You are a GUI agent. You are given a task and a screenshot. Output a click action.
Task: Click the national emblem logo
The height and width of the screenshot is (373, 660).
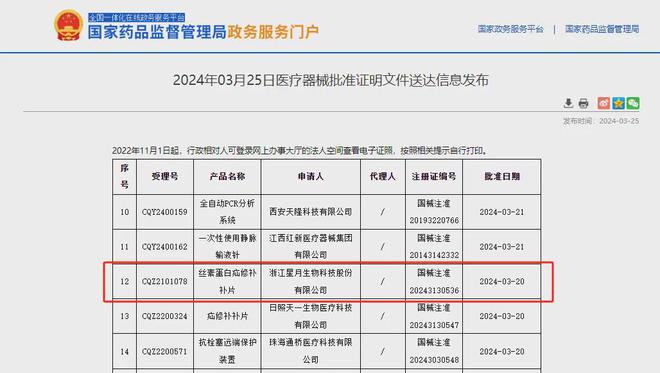(68, 25)
